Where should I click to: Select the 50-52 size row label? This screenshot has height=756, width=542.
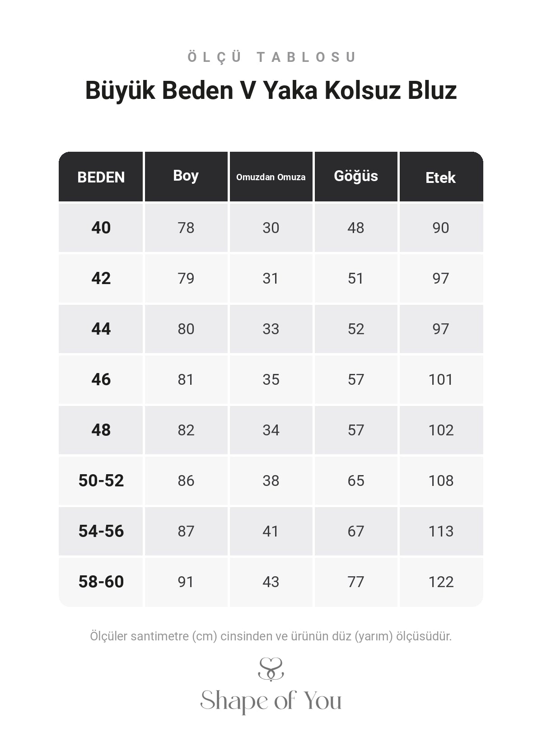[x=101, y=481]
